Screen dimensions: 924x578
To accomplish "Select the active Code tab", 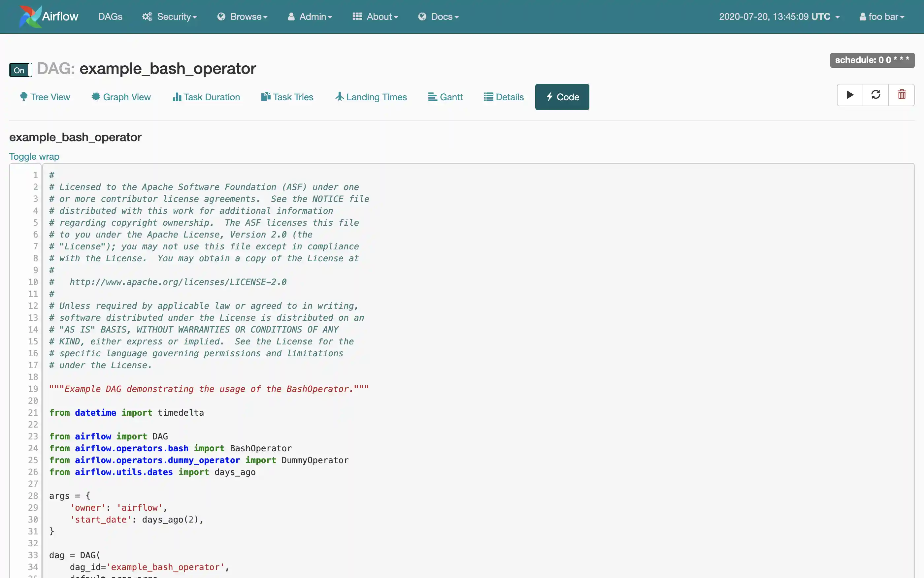I will (562, 97).
